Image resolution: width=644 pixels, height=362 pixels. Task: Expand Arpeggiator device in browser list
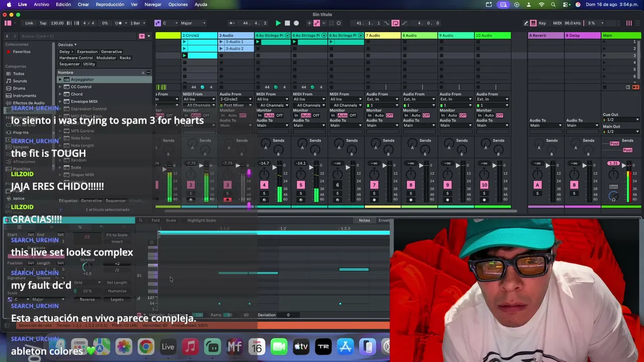click(x=60, y=79)
